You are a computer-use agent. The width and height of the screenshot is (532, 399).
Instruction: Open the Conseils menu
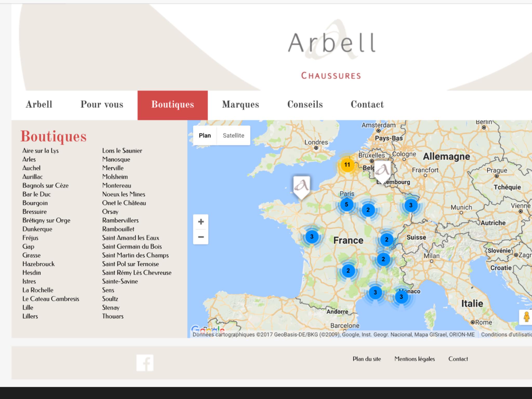[x=305, y=104]
